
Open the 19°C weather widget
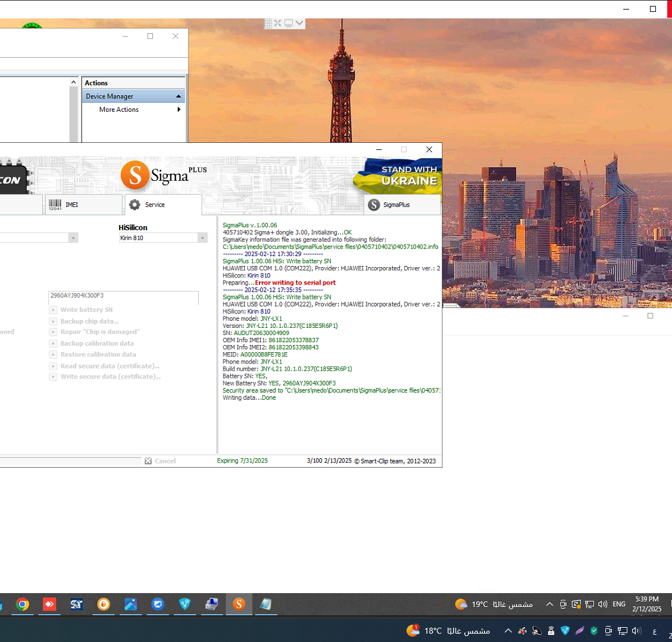click(493, 605)
